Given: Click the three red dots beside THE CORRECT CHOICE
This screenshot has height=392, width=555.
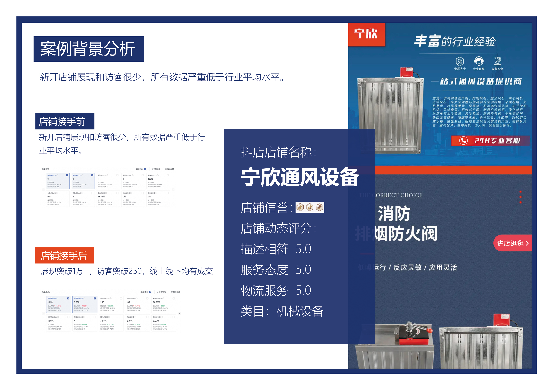Looking at the screenshot, I should [x=521, y=197].
